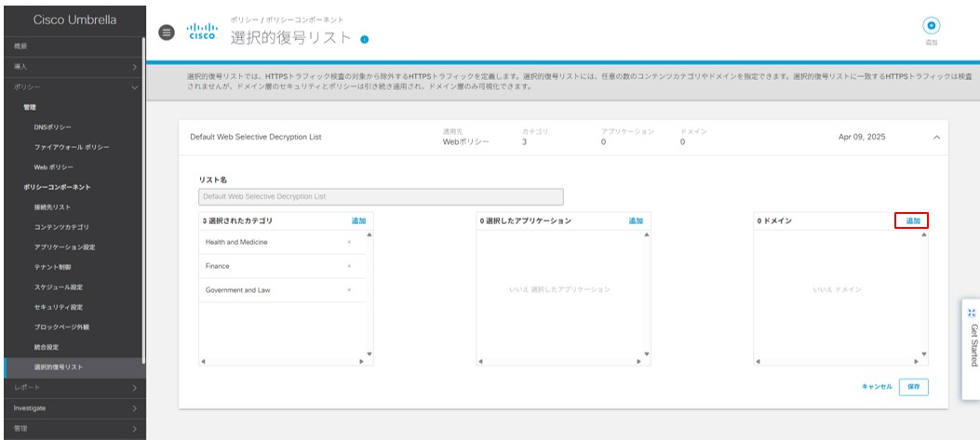Open ブロックページ外観 in the sidebar

point(61,327)
